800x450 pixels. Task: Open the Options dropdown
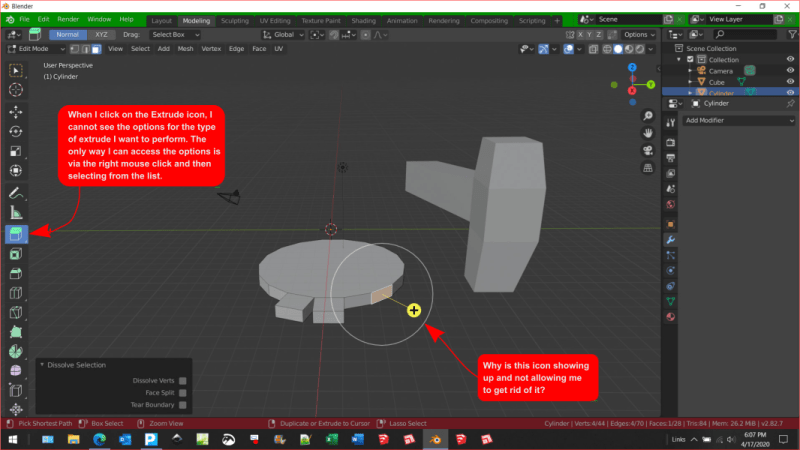[x=639, y=35]
